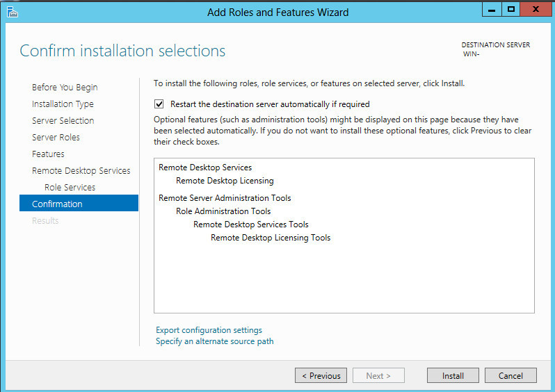Click the disabled Next button

click(378, 375)
